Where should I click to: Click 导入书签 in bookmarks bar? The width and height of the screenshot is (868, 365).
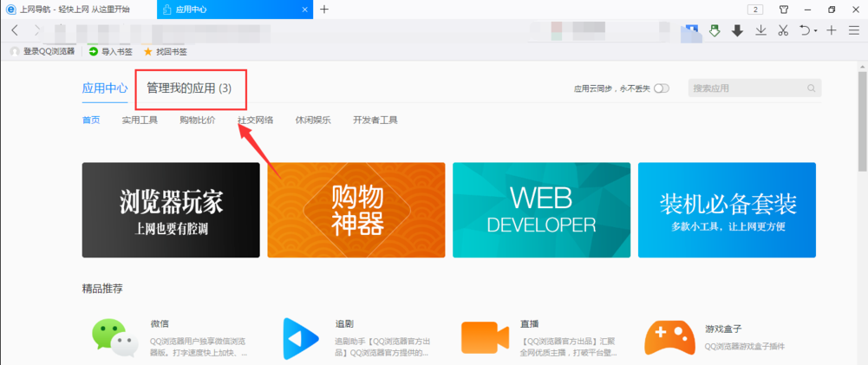pyautogui.click(x=117, y=51)
